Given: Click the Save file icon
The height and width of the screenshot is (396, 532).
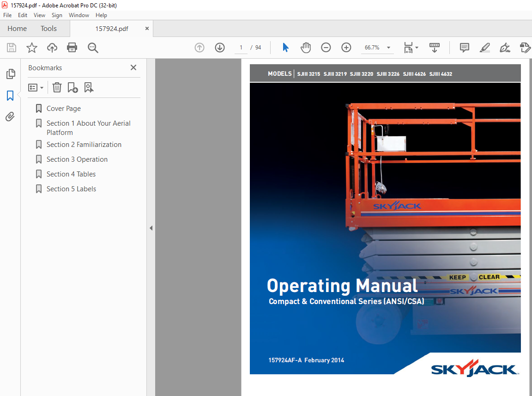Looking at the screenshot, I should pos(12,48).
